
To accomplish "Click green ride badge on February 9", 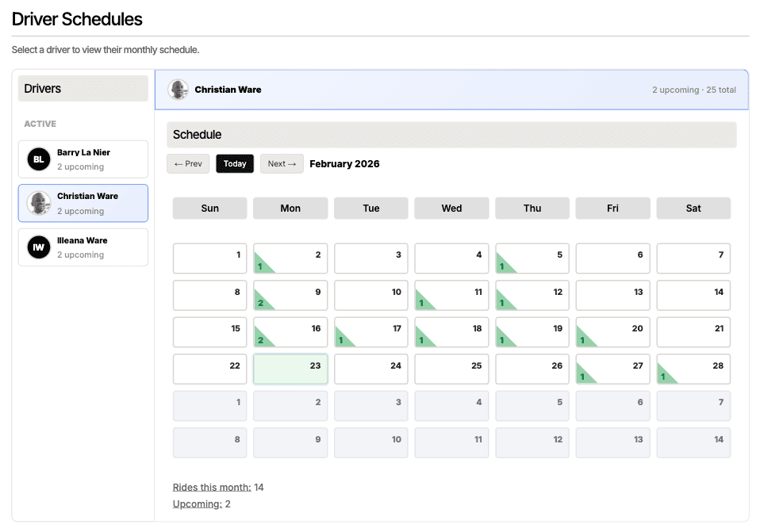I will point(260,302).
